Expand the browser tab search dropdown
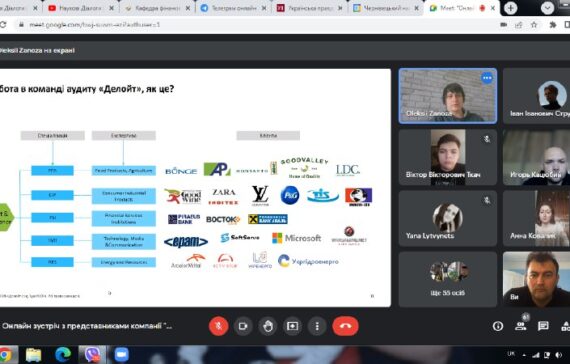570x364 pixels. [547, 8]
